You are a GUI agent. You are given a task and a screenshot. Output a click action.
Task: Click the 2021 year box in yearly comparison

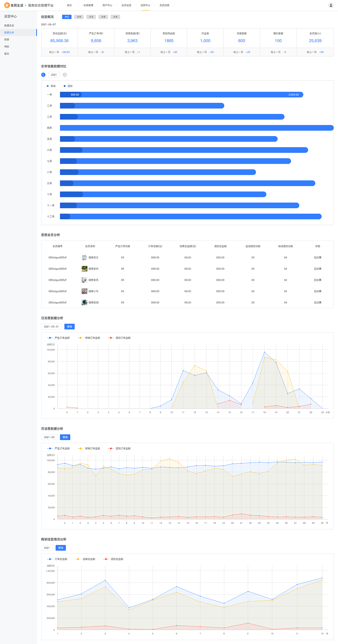[54, 75]
